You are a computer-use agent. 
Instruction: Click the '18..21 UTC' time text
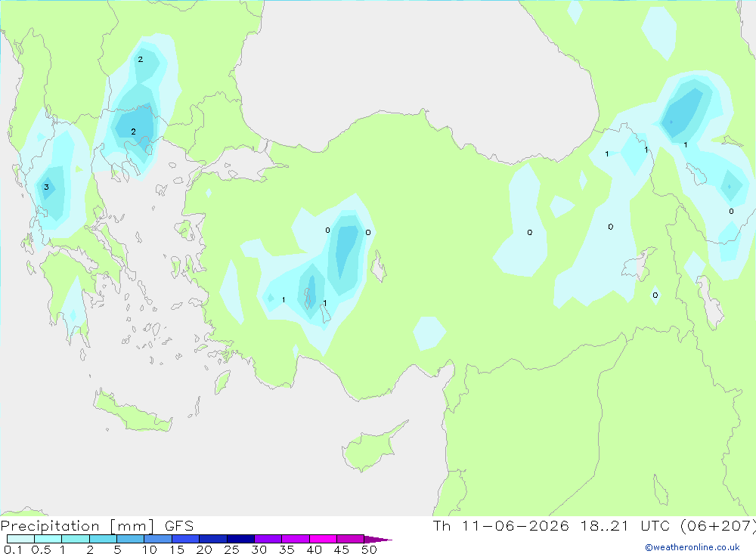[x=625, y=526]
